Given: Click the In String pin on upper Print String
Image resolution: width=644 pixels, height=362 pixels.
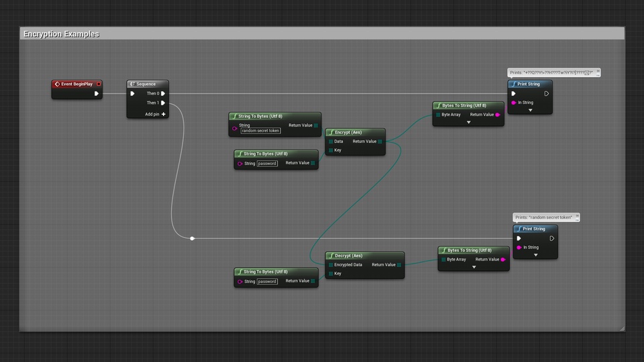Looking at the screenshot, I should tap(514, 103).
